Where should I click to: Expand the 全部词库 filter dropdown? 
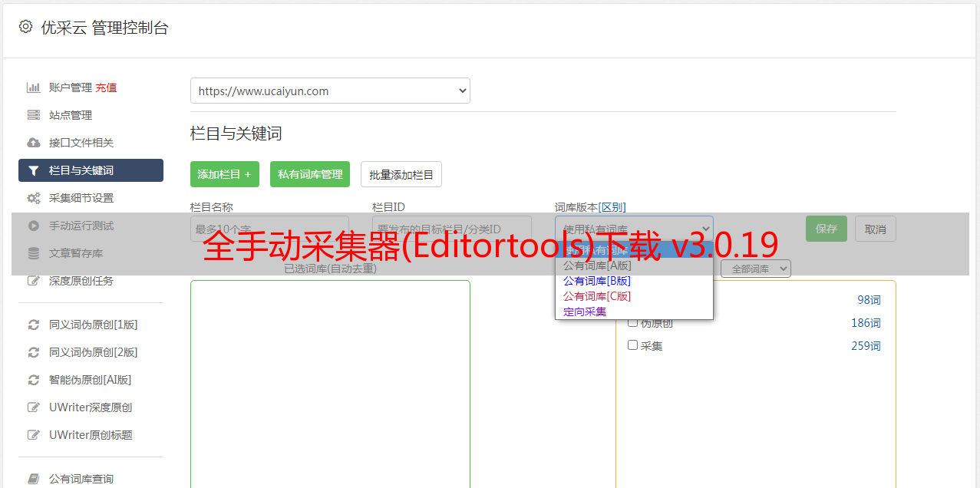(755, 269)
